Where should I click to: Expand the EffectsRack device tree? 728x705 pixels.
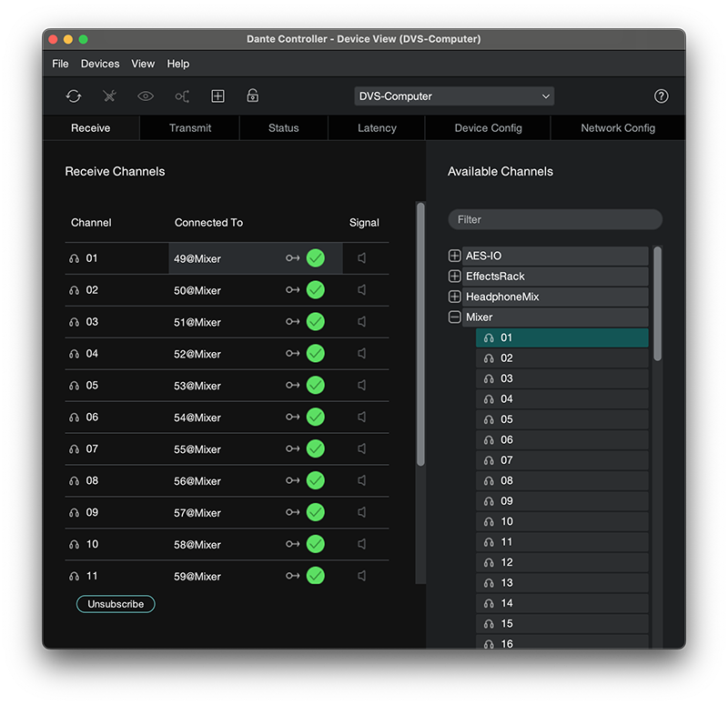(454, 277)
